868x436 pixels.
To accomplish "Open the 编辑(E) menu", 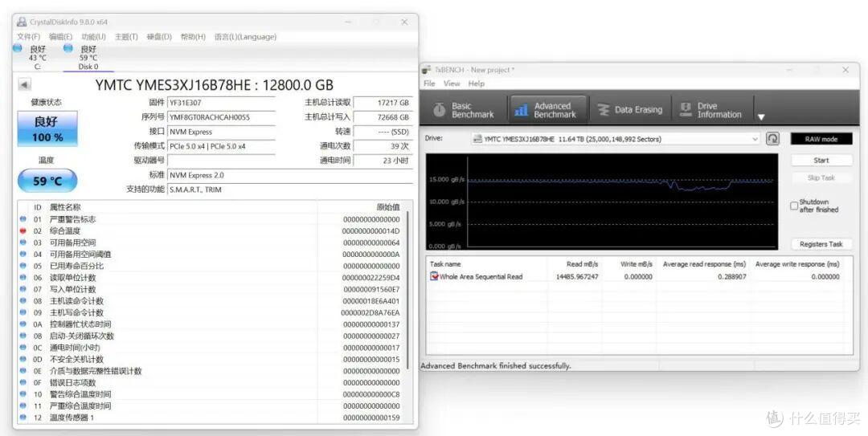I will 60,36.
